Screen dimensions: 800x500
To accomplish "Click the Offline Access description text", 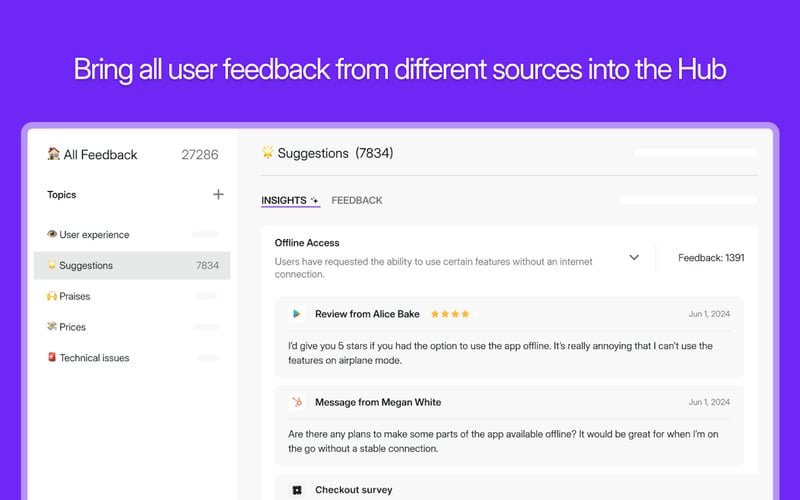I will coord(434,268).
